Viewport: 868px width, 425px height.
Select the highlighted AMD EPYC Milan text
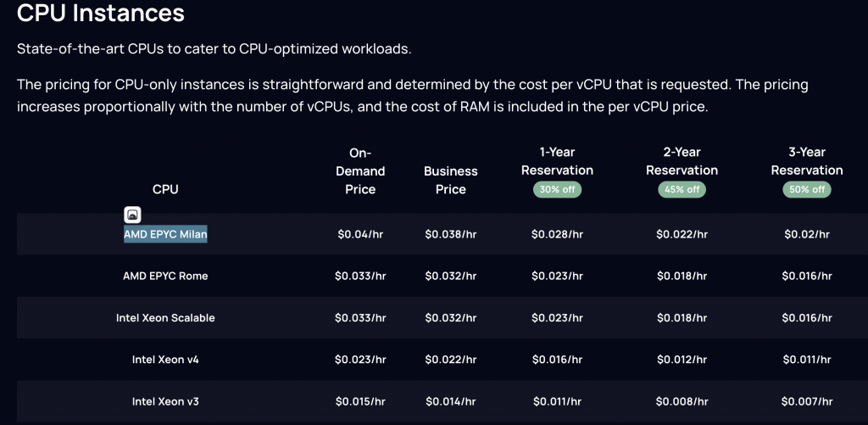tap(165, 234)
